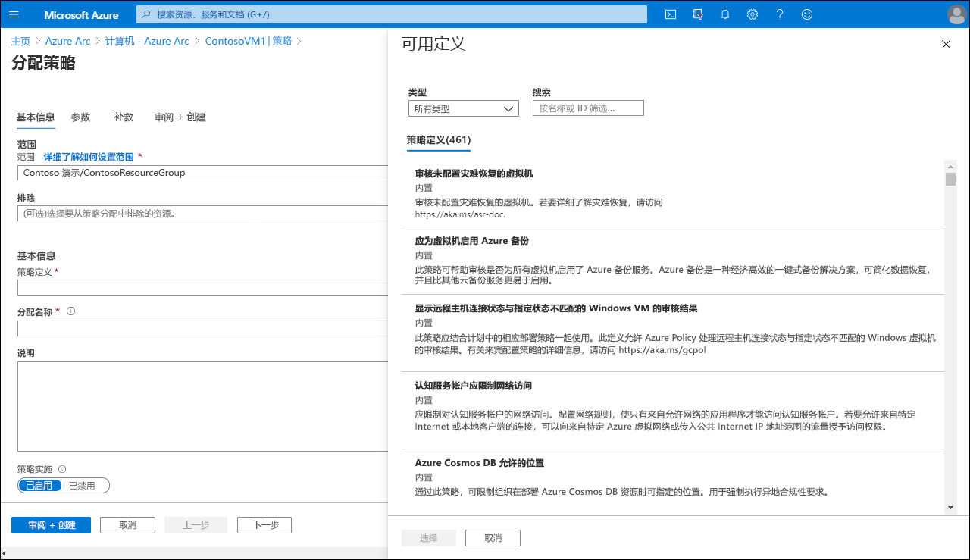The width and height of the screenshot is (970, 560).
Task: Open the directory and subscription filter
Action: click(x=698, y=14)
